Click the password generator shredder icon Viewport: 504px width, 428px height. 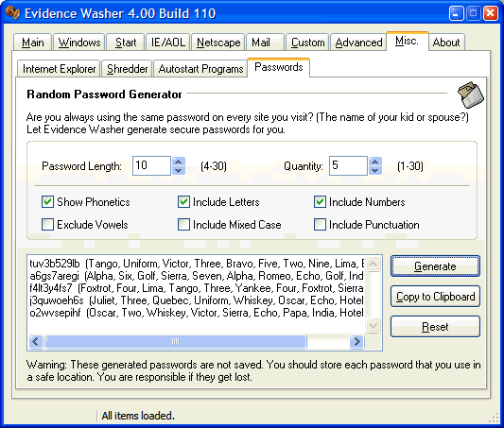pos(471,94)
